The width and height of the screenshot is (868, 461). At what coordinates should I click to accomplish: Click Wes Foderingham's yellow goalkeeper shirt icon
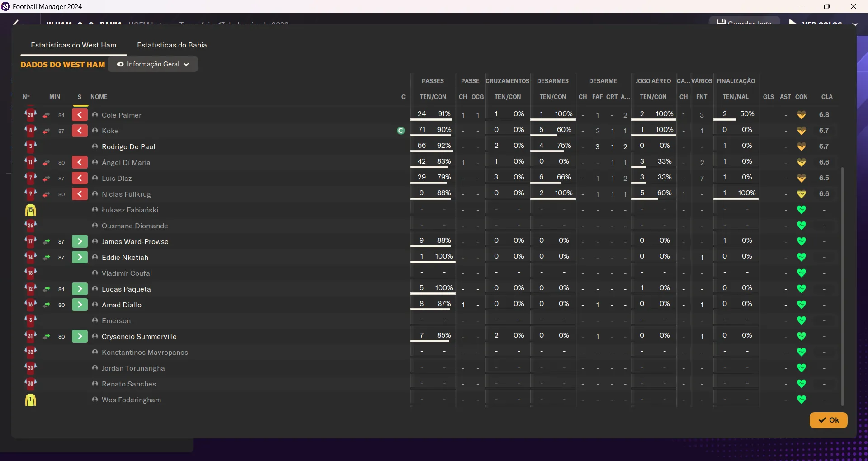(30, 400)
